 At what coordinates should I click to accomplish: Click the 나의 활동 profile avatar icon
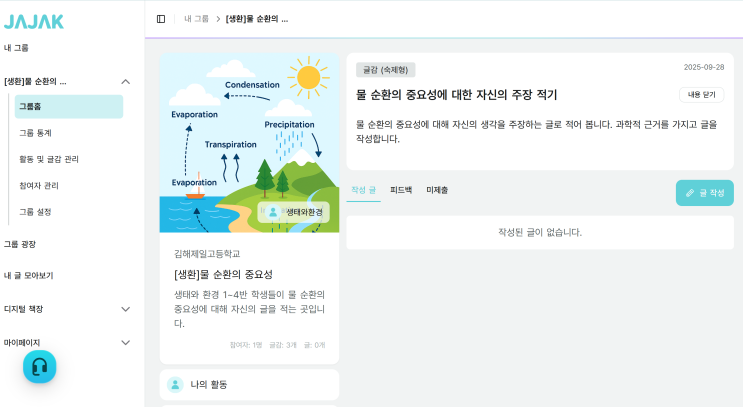(175, 385)
